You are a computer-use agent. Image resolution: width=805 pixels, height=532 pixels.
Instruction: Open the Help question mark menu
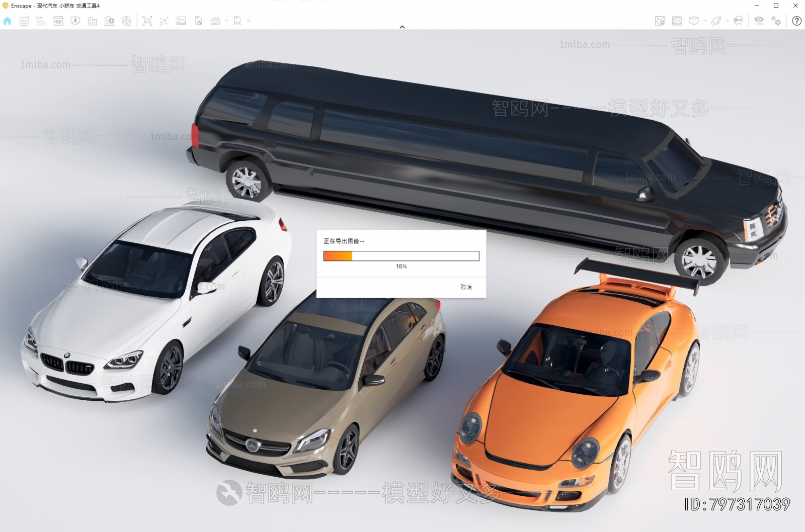pyautogui.click(x=797, y=21)
